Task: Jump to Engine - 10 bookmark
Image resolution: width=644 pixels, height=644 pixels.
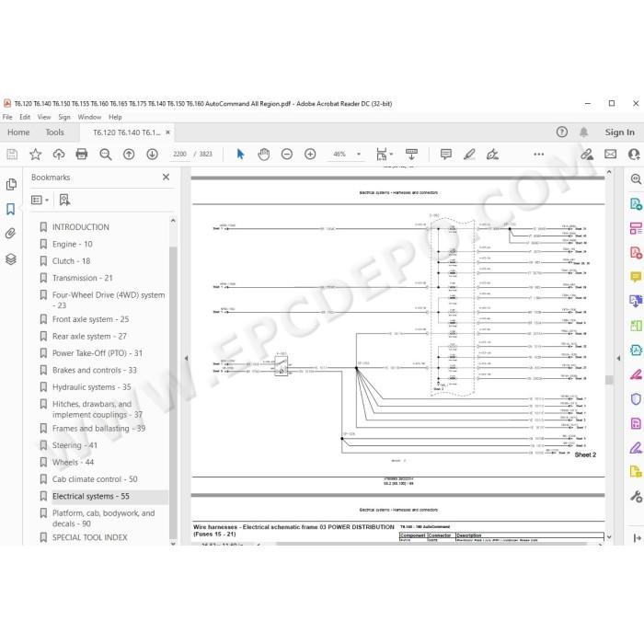Action: coord(73,244)
